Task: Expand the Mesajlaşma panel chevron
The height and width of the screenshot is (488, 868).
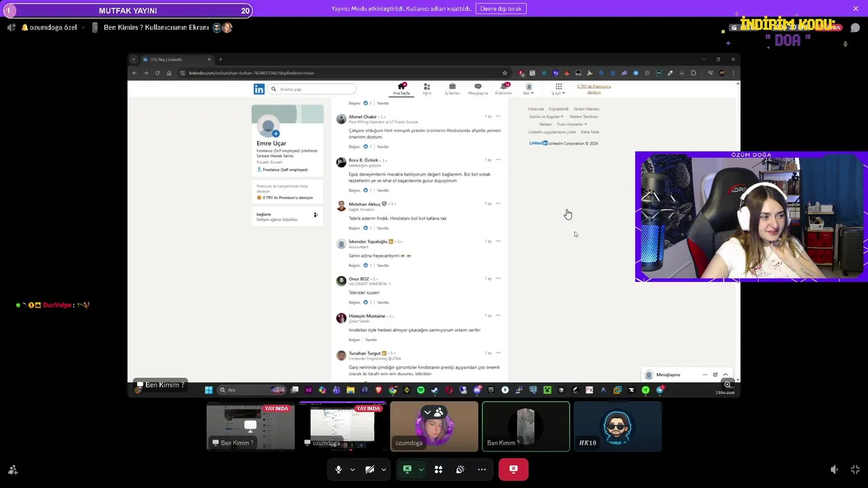Action: [x=726, y=375]
